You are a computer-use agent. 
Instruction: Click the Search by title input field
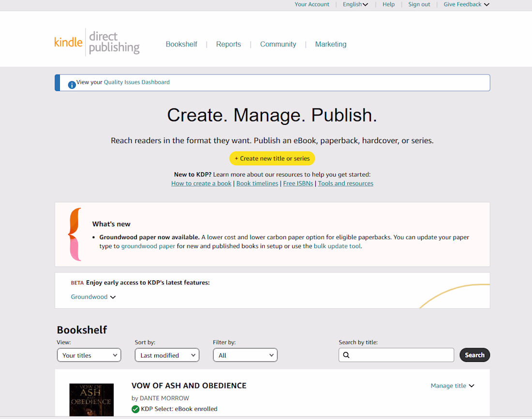(x=396, y=355)
